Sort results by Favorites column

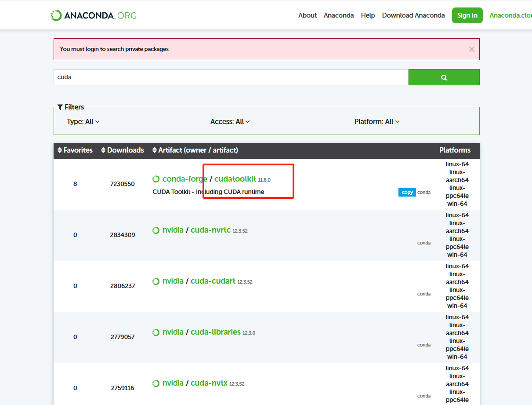(75, 150)
